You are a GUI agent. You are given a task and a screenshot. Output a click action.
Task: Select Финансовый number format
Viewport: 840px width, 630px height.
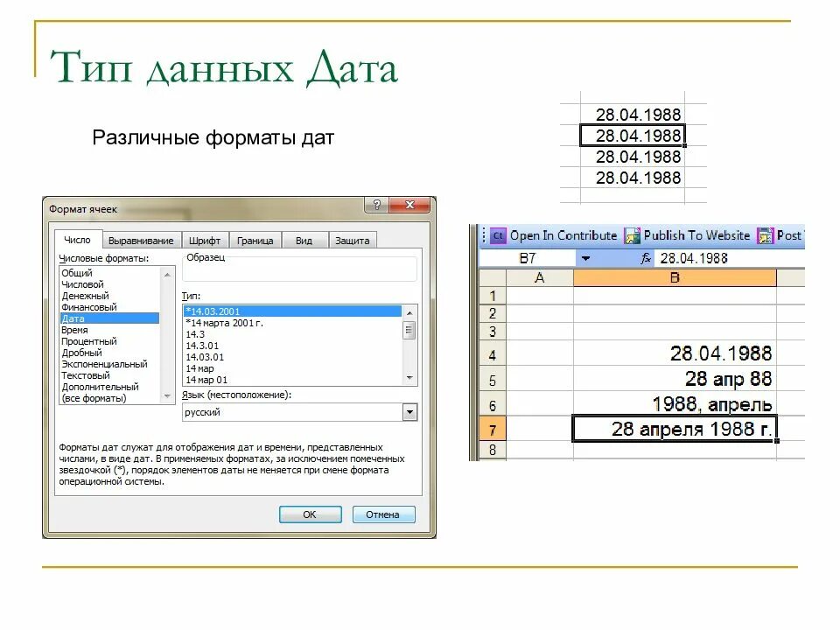click(x=110, y=307)
